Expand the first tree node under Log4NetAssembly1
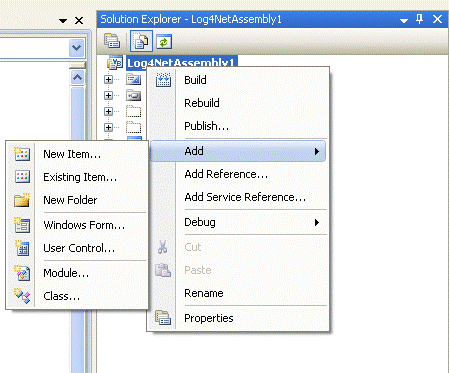The image size is (449, 373). [x=108, y=79]
